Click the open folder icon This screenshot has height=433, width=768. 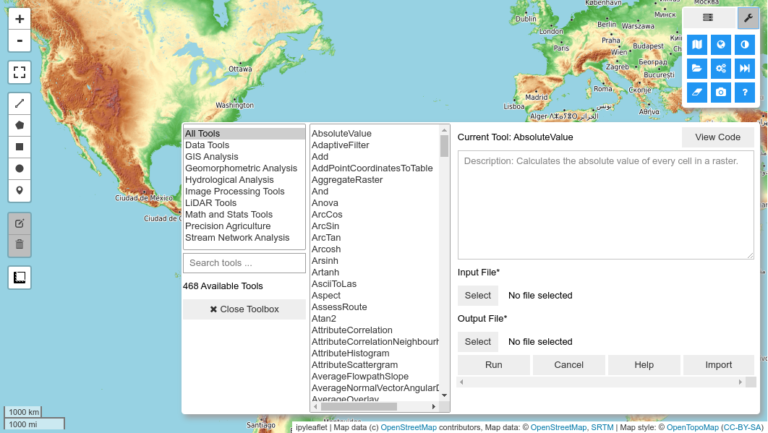[697, 69]
